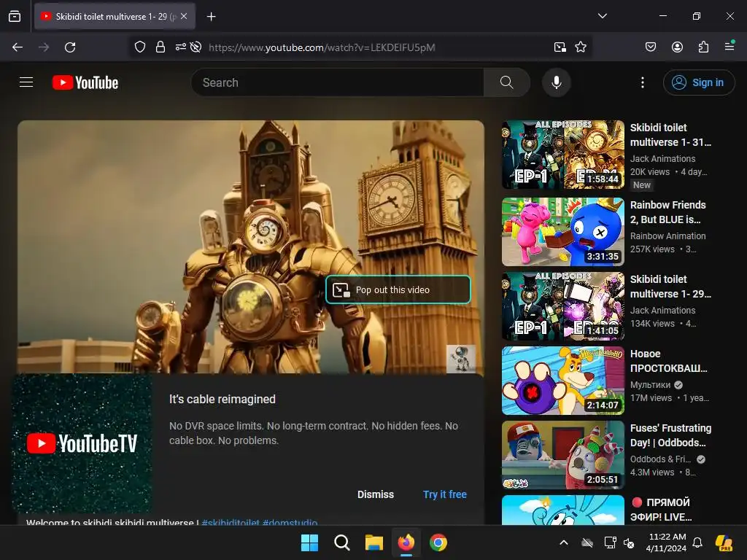
Task: Click the Мультики channel name
Action: click(650, 385)
